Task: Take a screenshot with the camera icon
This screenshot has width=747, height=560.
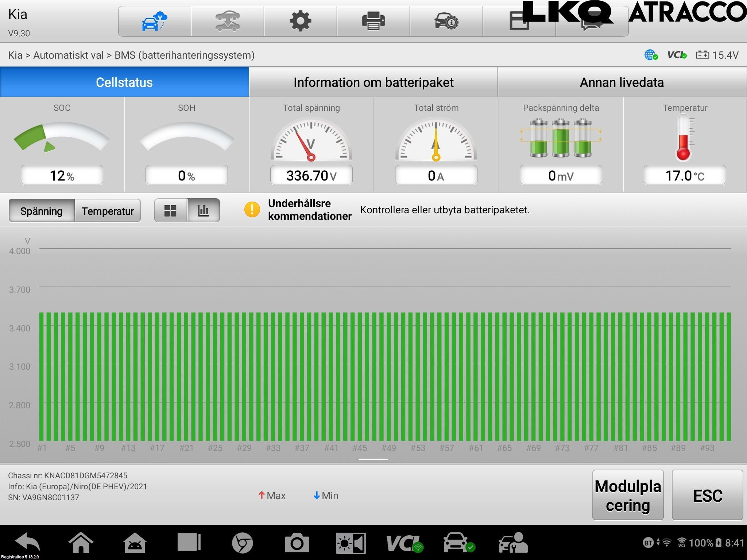Action: (x=297, y=543)
